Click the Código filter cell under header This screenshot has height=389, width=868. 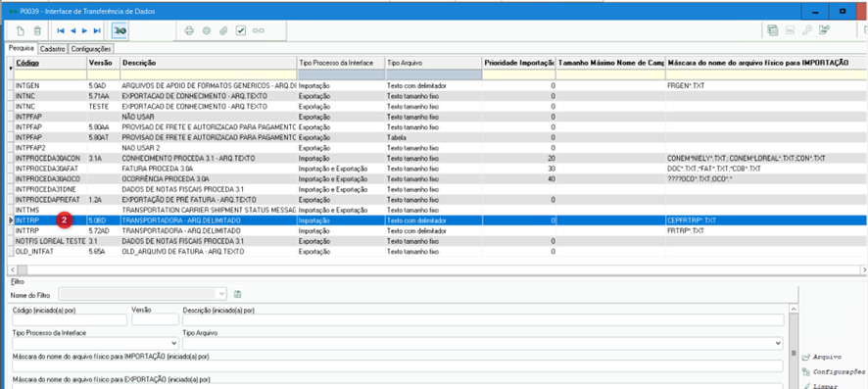point(50,74)
